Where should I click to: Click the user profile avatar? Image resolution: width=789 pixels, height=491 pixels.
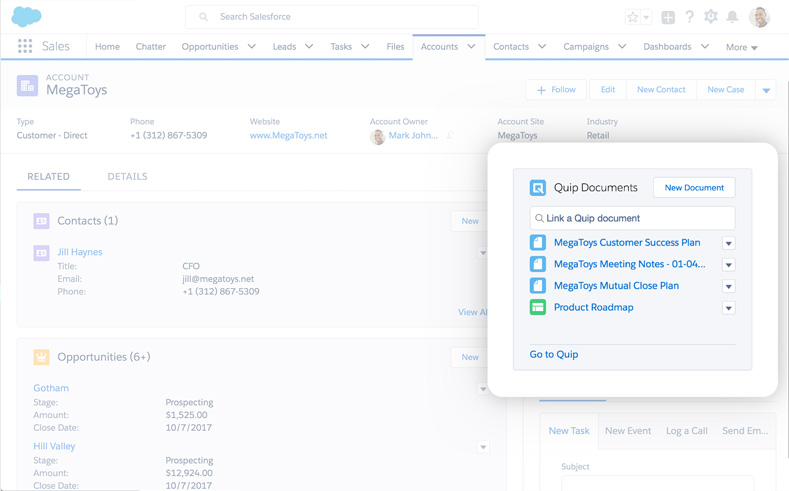[x=759, y=17]
